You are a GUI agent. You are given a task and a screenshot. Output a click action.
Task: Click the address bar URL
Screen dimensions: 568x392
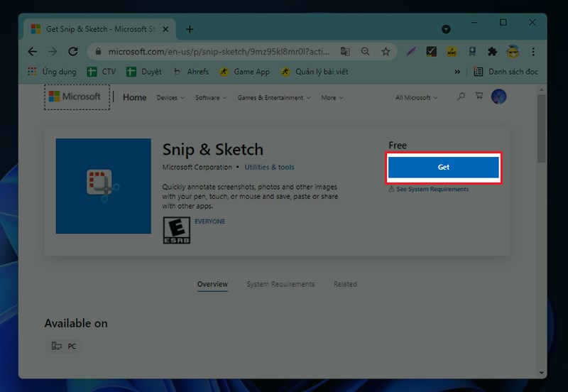click(x=219, y=52)
